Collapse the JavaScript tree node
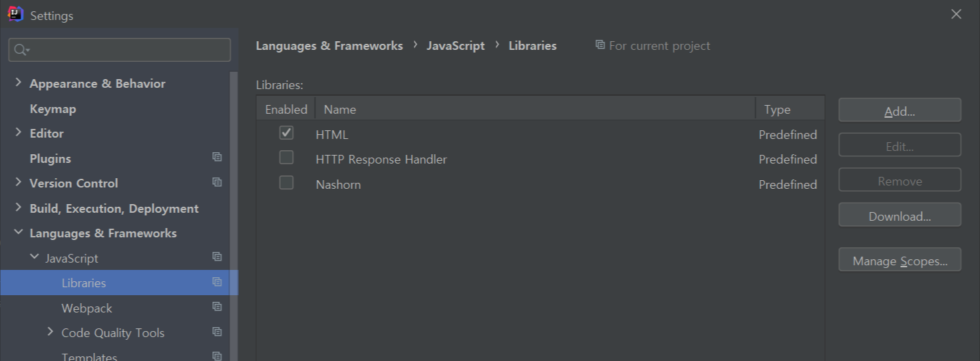 (35, 257)
